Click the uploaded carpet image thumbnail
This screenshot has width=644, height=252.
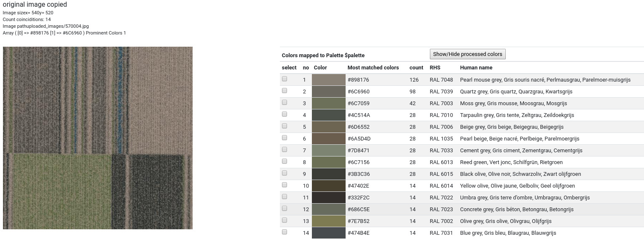click(x=98, y=138)
